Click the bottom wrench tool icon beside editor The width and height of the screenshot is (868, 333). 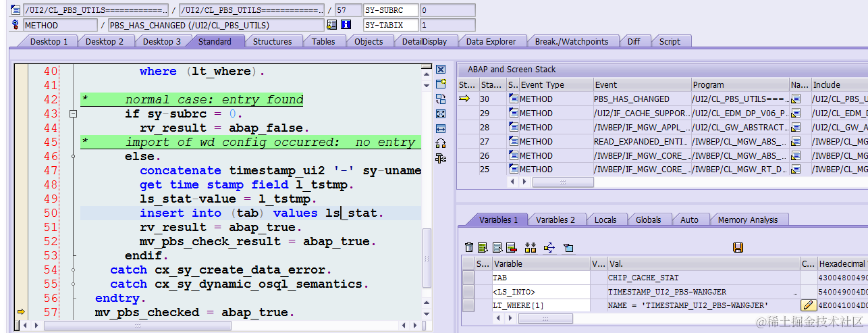[x=441, y=158]
